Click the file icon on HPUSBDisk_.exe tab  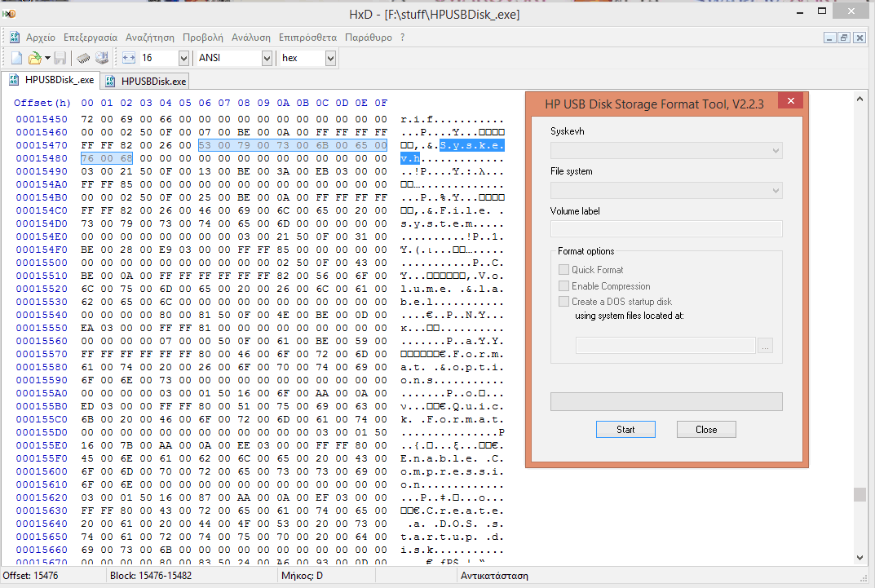13,80
